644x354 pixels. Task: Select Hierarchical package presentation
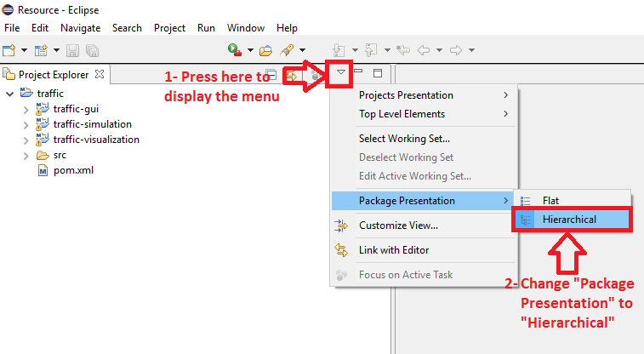point(573,220)
